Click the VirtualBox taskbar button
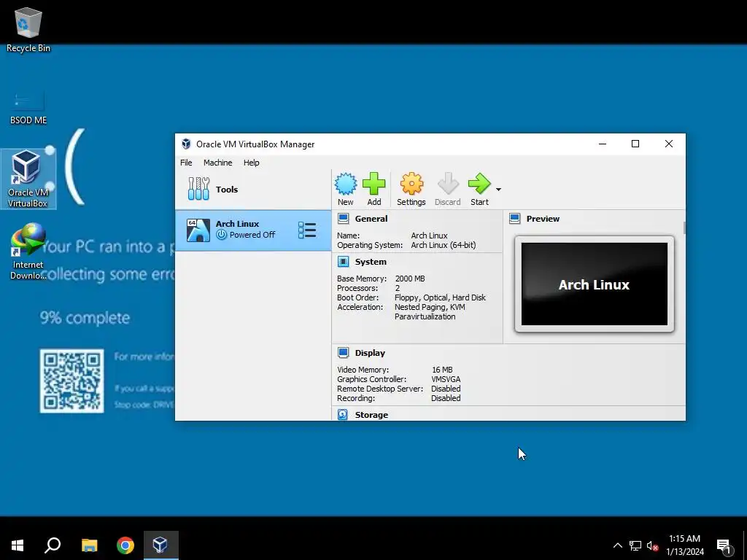 (160, 545)
